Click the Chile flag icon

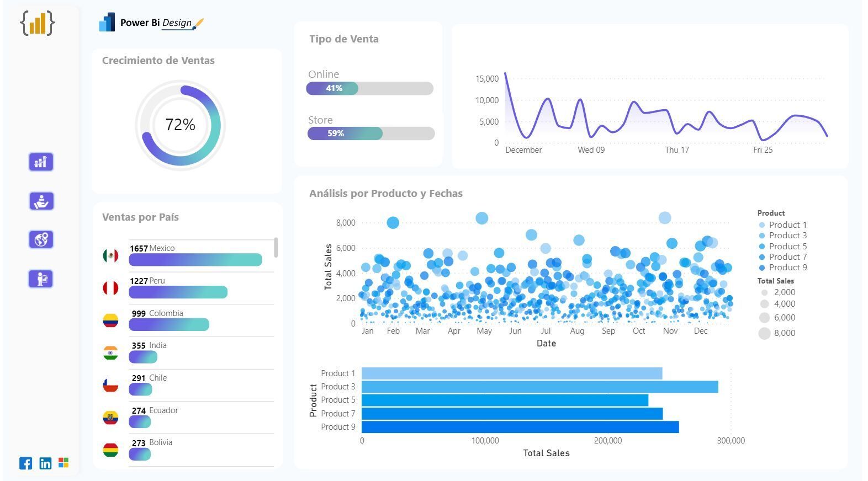(x=110, y=385)
